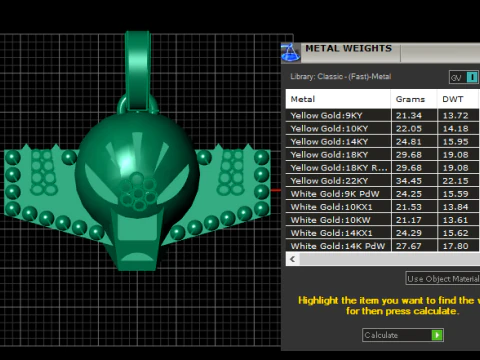Select the Yellow Gold:18KY R... row
This screenshot has height=360, width=480.
[383, 168]
